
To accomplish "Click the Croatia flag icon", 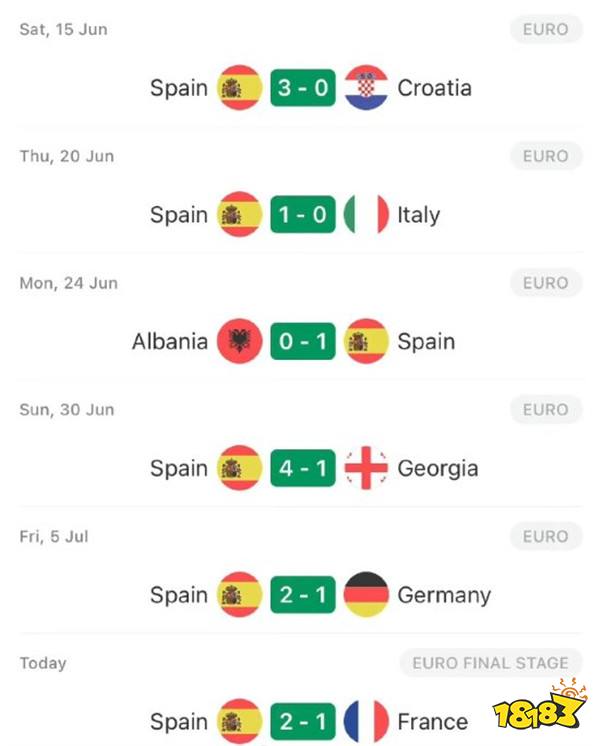I will (x=366, y=88).
